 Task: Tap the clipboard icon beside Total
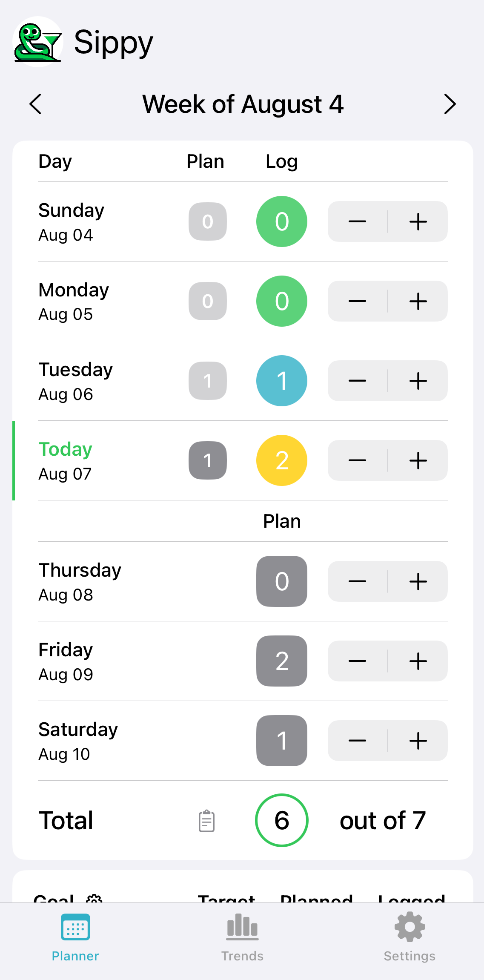[207, 821]
